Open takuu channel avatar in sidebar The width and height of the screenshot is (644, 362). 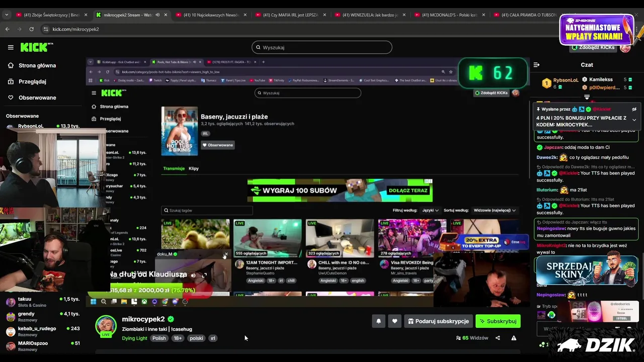(x=11, y=302)
